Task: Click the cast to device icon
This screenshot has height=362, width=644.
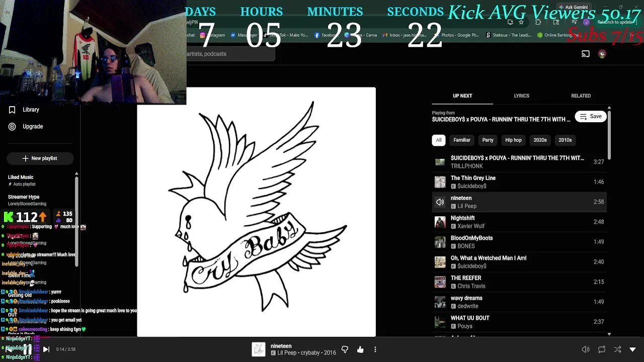Action: pos(586,54)
